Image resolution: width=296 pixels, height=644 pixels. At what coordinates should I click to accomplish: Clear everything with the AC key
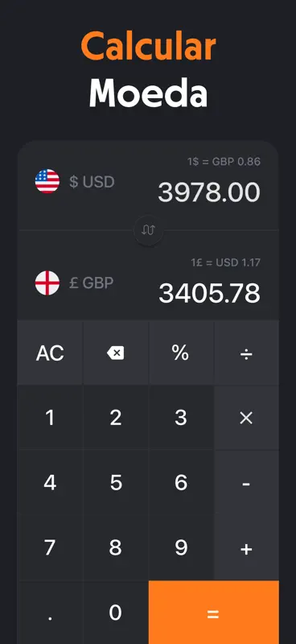click(x=50, y=353)
